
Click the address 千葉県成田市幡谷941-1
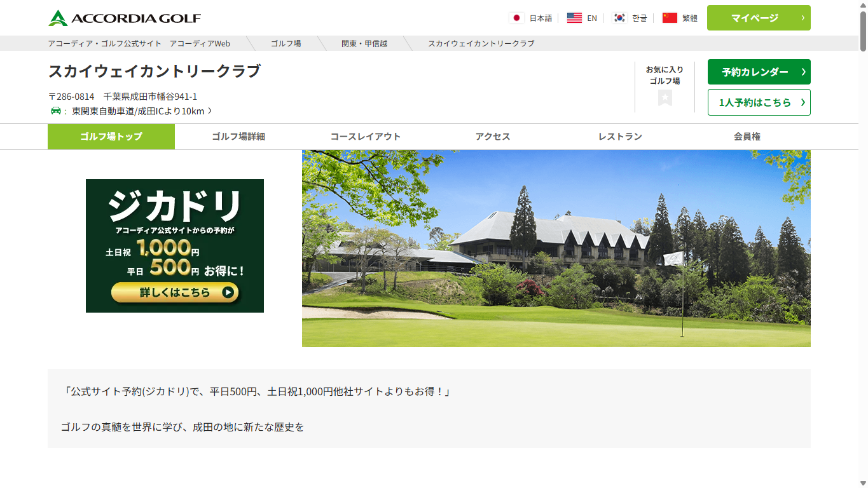[x=150, y=97]
